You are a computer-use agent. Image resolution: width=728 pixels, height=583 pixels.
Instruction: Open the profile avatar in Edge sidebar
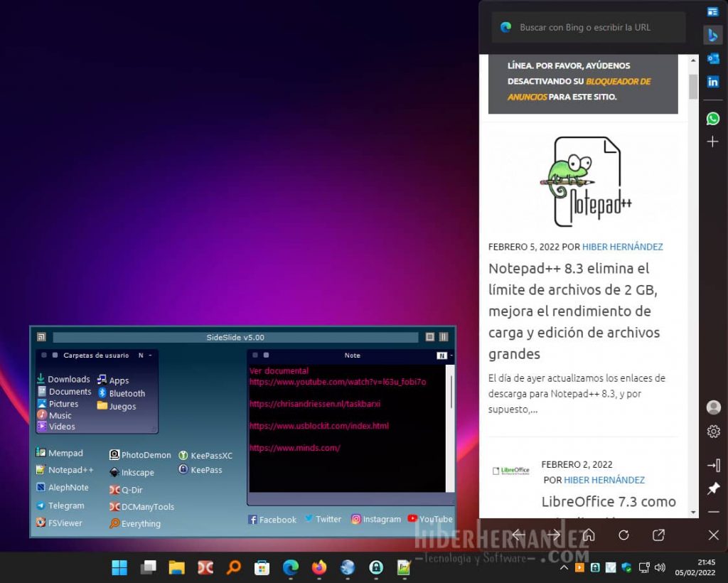click(x=713, y=407)
